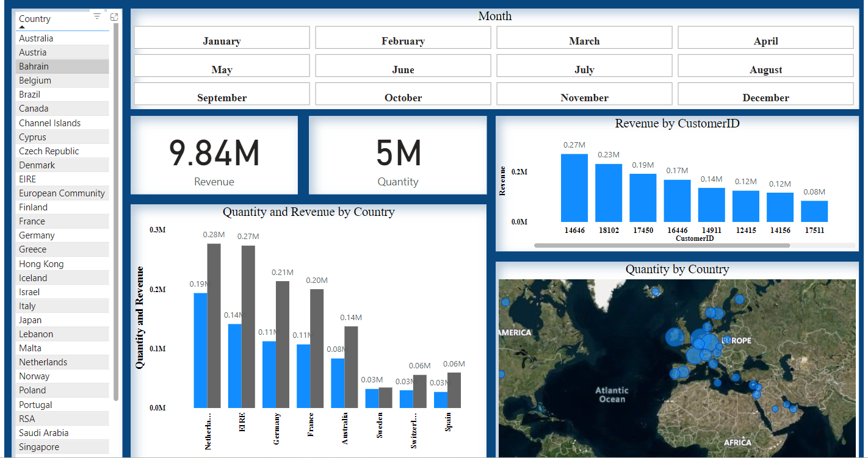Click the bar for customer 17511
Image resolution: width=868 pixels, height=458 pixels.
click(814, 211)
